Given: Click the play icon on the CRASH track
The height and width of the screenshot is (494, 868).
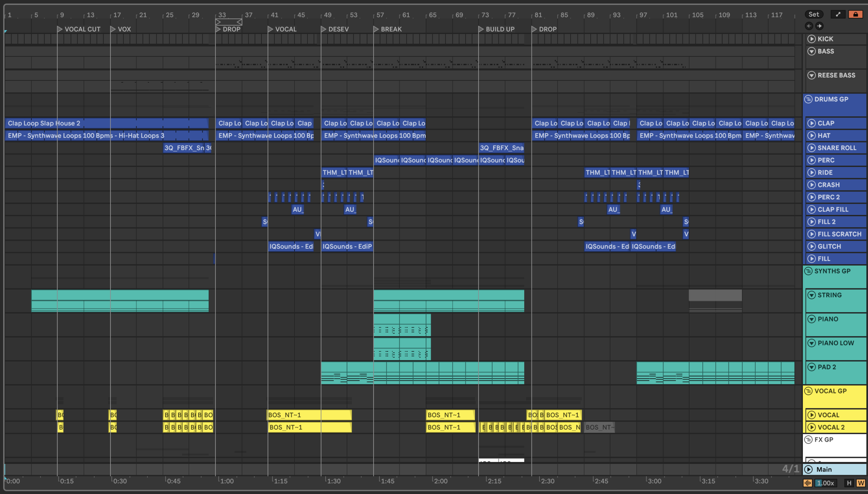Looking at the screenshot, I should (x=811, y=185).
